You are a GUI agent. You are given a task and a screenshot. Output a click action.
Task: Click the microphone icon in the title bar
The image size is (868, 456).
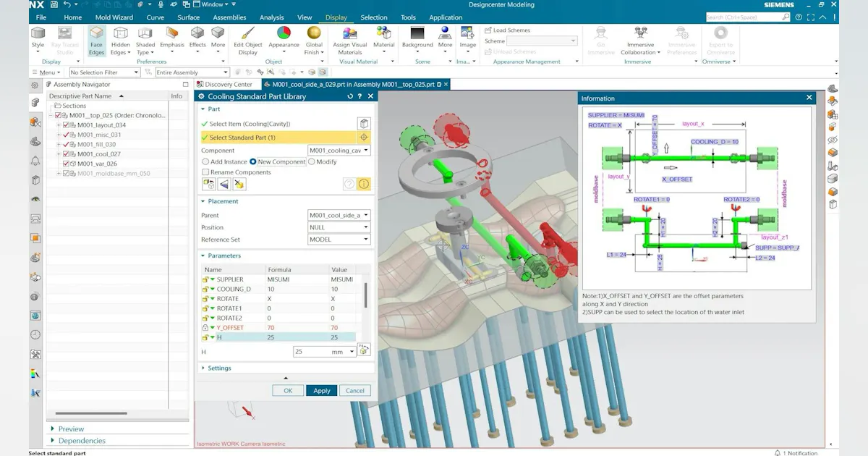coord(161,4)
